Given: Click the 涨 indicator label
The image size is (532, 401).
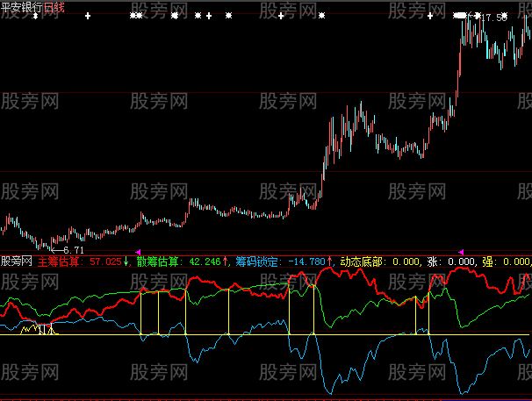Looking at the screenshot, I should pos(432,261).
